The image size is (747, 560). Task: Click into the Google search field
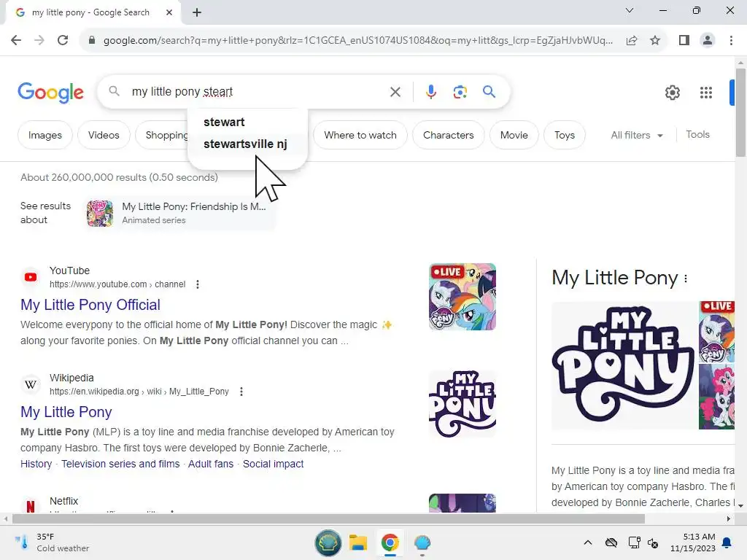click(x=258, y=91)
